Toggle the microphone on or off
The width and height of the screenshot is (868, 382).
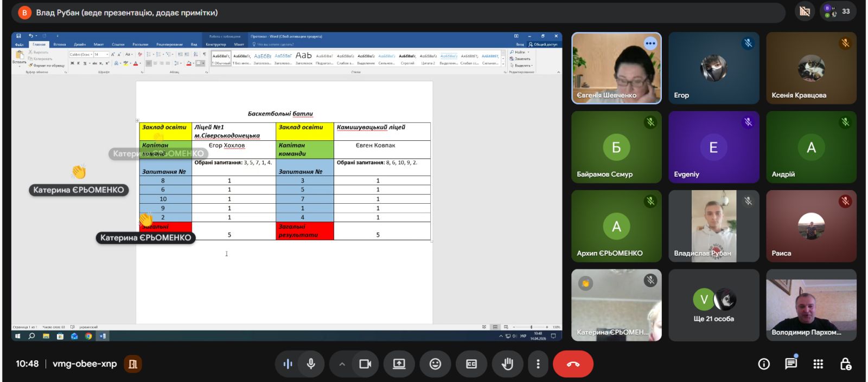click(311, 364)
